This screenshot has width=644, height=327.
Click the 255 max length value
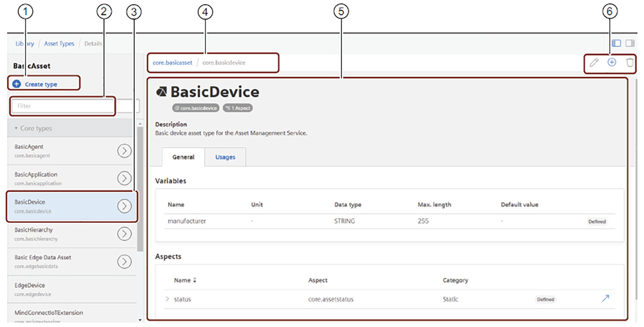(x=423, y=221)
